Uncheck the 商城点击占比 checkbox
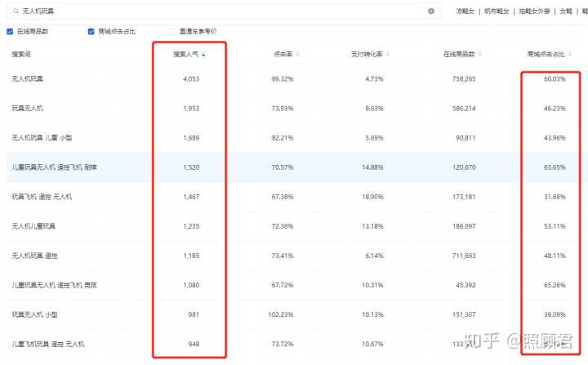 coord(91,32)
